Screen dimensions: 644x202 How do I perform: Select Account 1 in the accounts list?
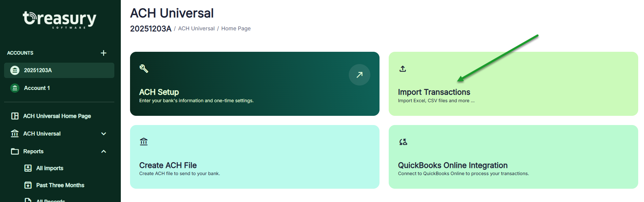tap(37, 88)
